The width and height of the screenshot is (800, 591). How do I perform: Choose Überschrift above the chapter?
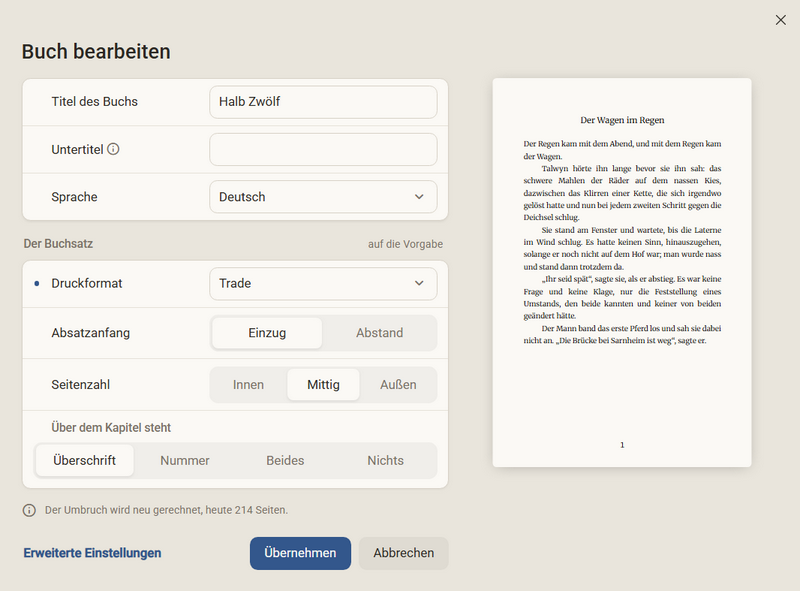point(85,460)
